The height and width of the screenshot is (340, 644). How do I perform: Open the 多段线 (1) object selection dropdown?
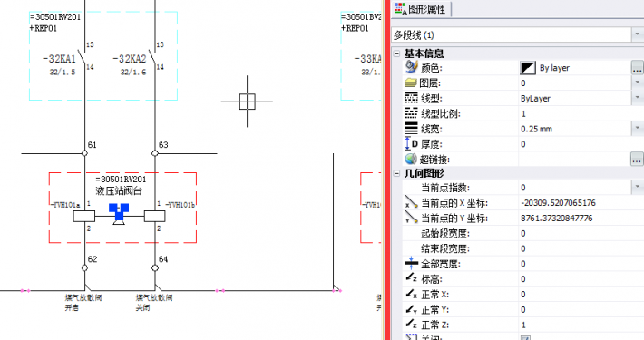pyautogui.click(x=637, y=34)
